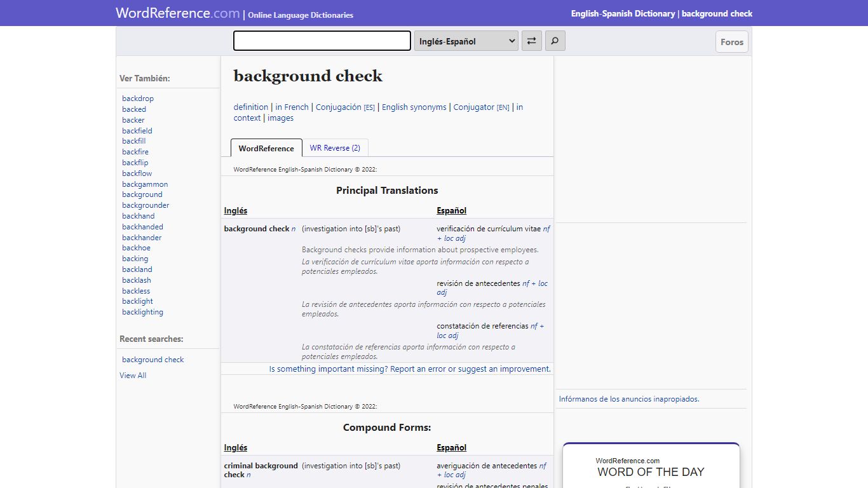The width and height of the screenshot is (868, 488).
Task: Open the backhanded entry
Action: tap(142, 227)
